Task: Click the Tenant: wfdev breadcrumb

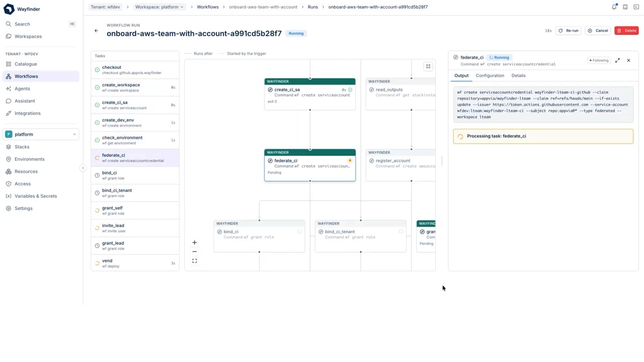Action: 105,7
